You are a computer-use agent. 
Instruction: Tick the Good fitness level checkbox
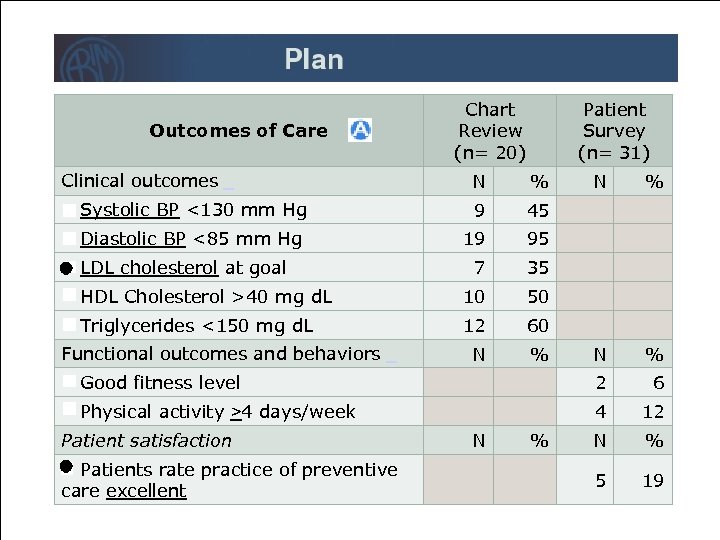pyautogui.click(x=68, y=382)
